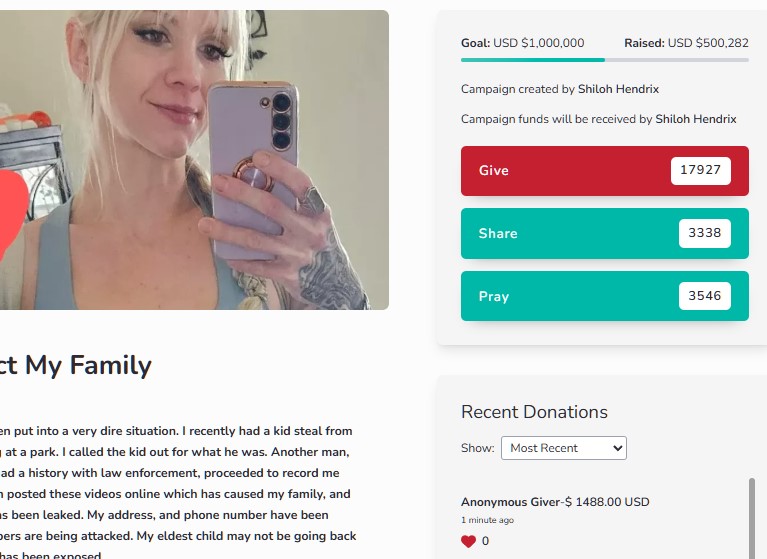Viewport: 767px width, 559px height.
Task: Click the Raised USD $500,282 amount
Action: 686,43
